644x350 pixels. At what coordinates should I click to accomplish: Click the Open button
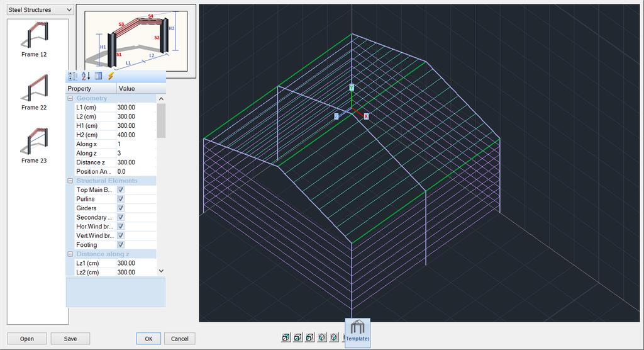26,339
